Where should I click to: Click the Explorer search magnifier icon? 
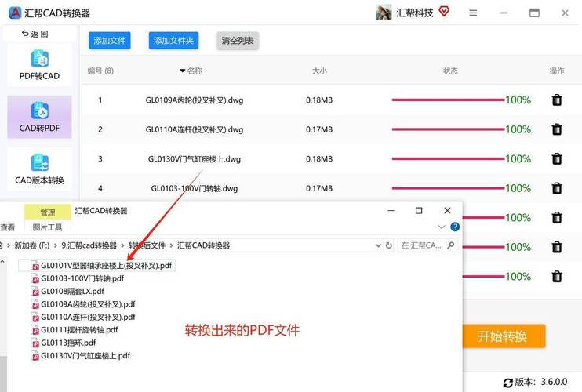pyautogui.click(x=451, y=245)
